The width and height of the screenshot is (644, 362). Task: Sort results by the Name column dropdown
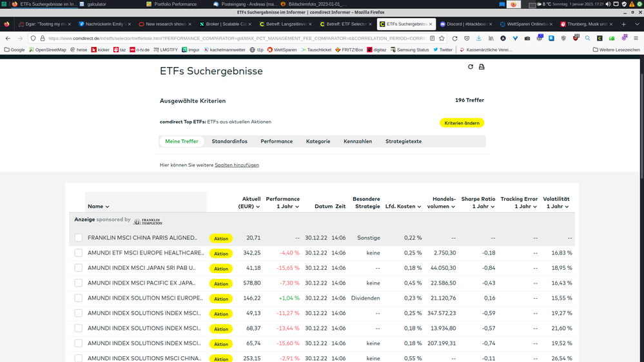point(99,207)
